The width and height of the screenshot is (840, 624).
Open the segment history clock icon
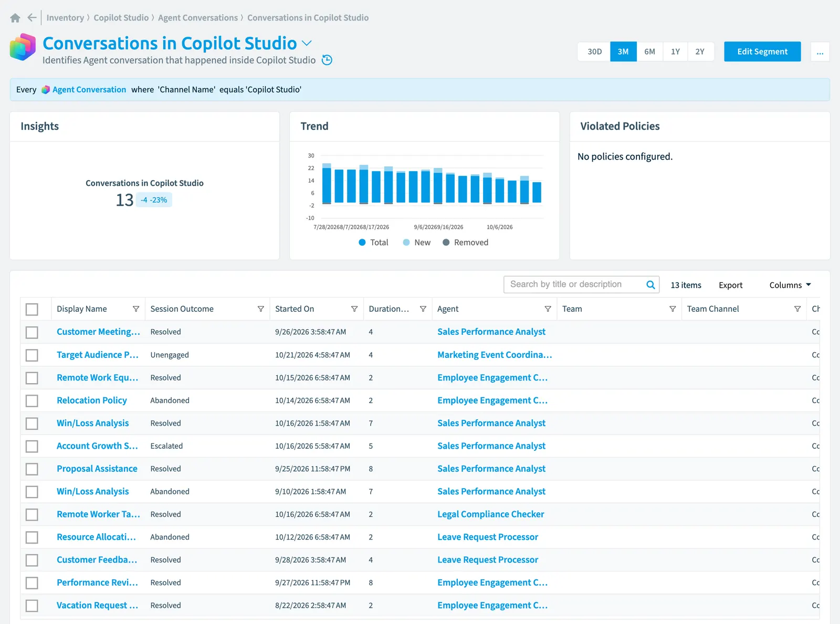click(327, 60)
